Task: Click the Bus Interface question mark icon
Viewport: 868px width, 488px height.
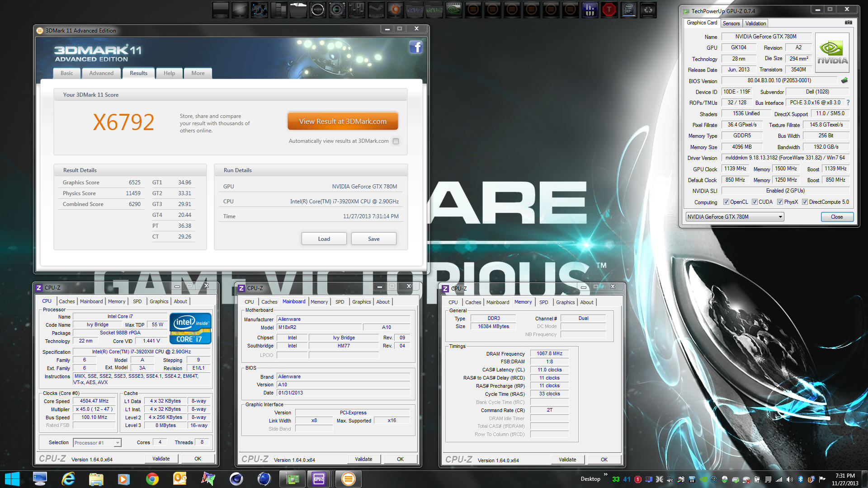Action: click(x=848, y=103)
